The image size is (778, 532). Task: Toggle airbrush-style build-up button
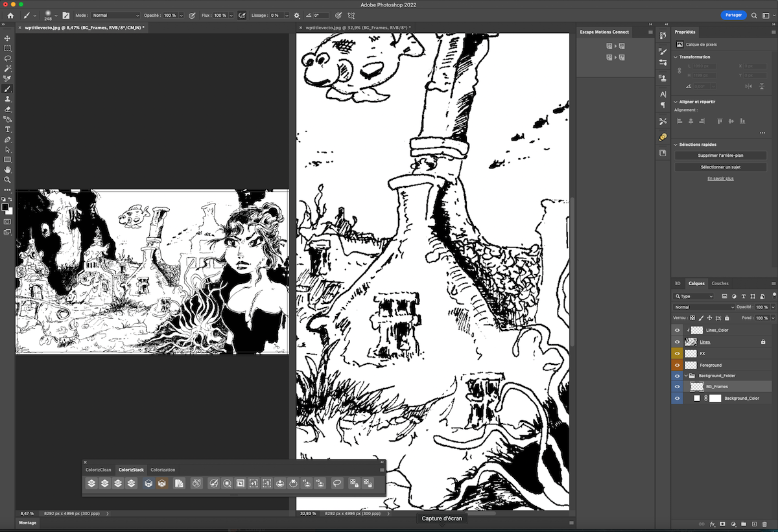pyautogui.click(x=242, y=15)
